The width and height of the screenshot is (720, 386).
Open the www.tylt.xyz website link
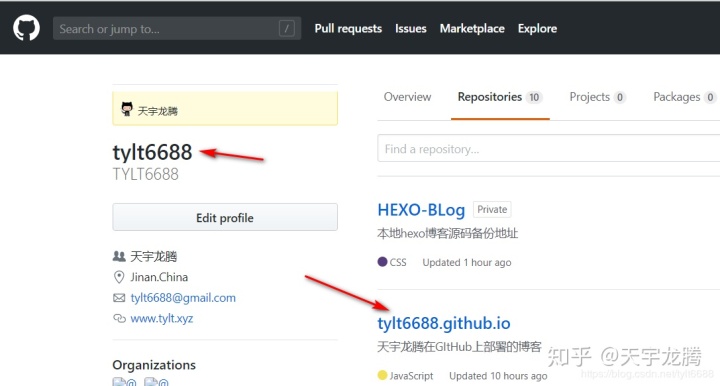pos(162,319)
